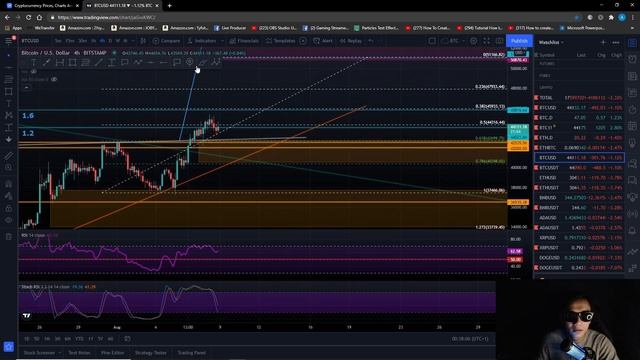This screenshot has width=640, height=360.
Task: Toggle lock all drawings icon
Action: 9,208
